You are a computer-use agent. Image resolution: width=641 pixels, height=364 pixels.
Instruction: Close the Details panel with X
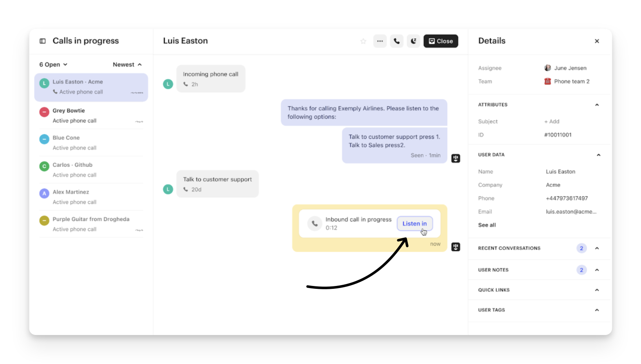597,41
